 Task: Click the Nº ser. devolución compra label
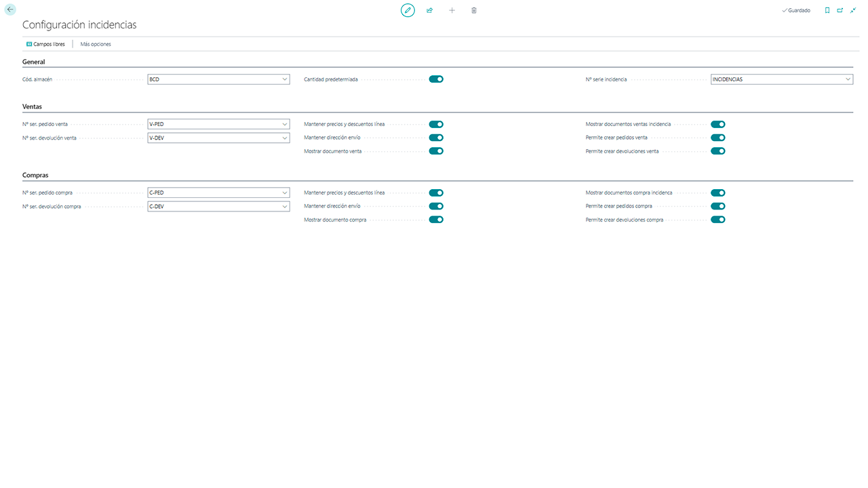[52, 206]
